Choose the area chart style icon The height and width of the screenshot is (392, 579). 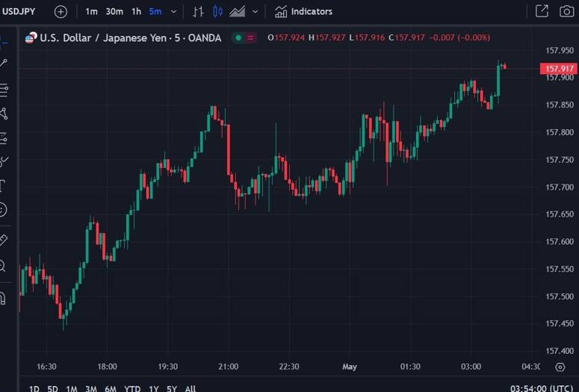point(238,12)
